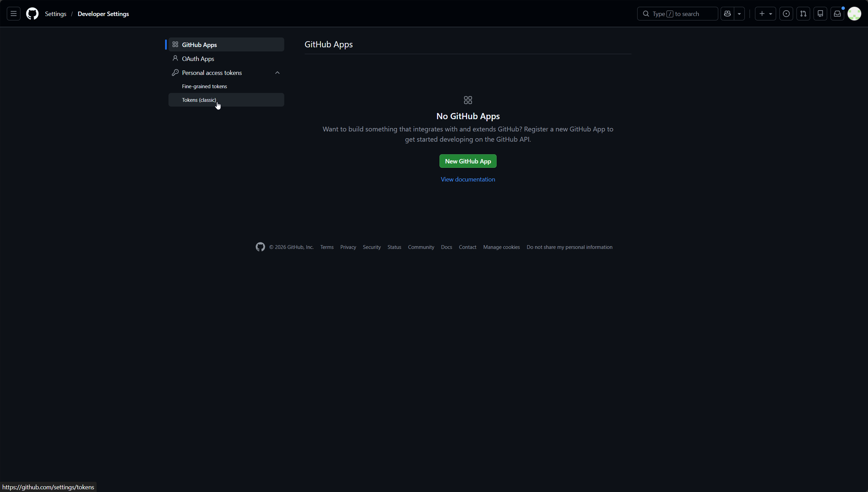Open the hamburger navigation menu
The image size is (868, 492).
click(14, 14)
